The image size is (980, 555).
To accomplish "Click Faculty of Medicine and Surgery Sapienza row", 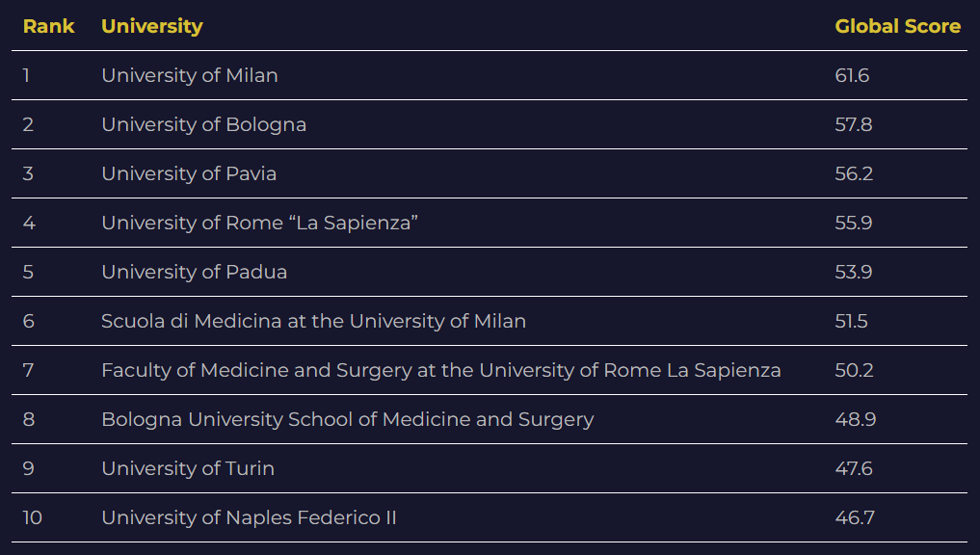I will click(440, 370).
